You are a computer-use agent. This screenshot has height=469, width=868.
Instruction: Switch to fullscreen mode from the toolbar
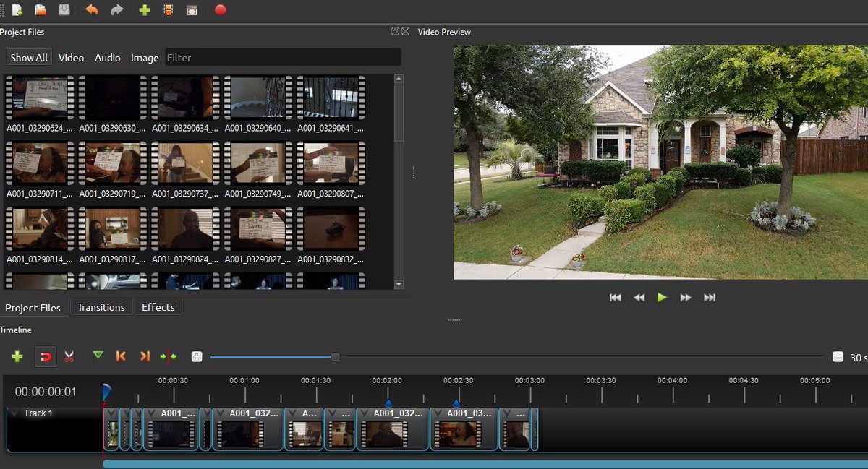click(192, 10)
